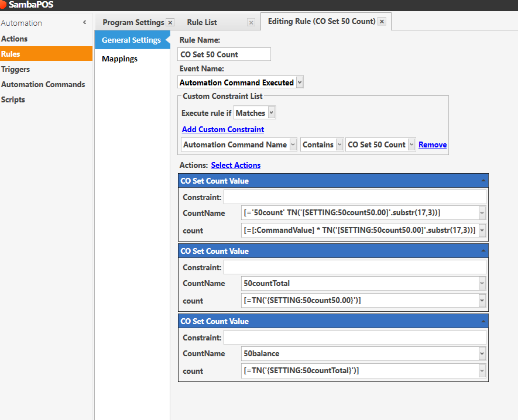Click the Automation heading in the sidebar
The image size is (518, 420).
(x=22, y=23)
